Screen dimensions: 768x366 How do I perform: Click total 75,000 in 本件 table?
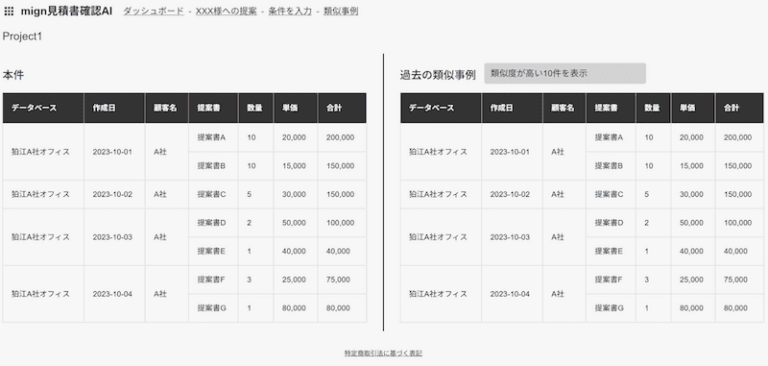coord(338,280)
